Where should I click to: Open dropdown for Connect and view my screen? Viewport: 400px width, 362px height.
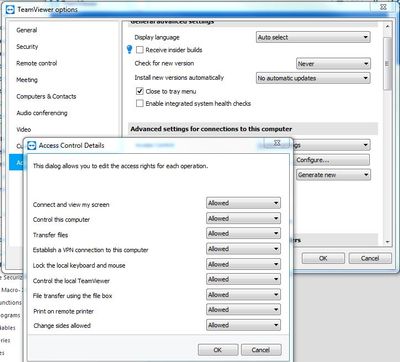coord(243,203)
